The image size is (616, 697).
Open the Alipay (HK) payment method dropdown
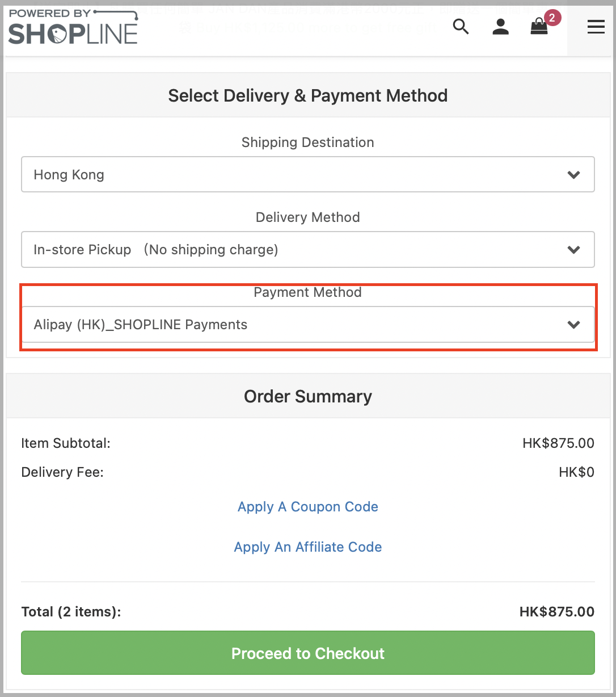click(x=308, y=325)
